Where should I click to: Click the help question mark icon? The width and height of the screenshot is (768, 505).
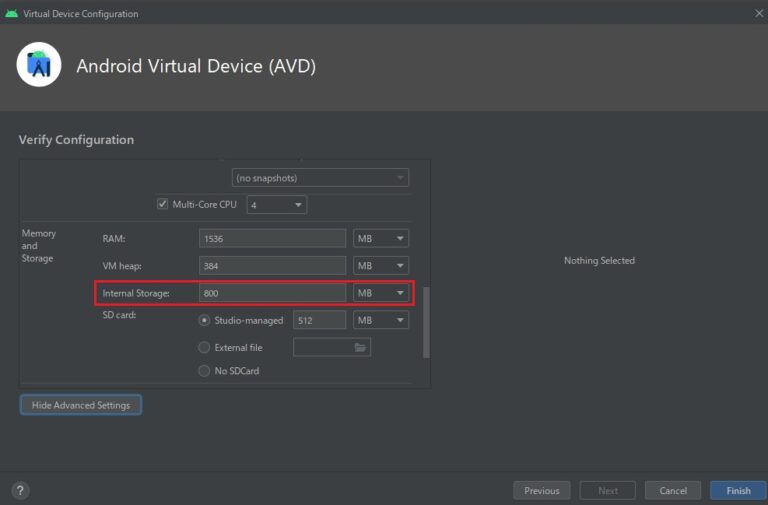[20, 490]
